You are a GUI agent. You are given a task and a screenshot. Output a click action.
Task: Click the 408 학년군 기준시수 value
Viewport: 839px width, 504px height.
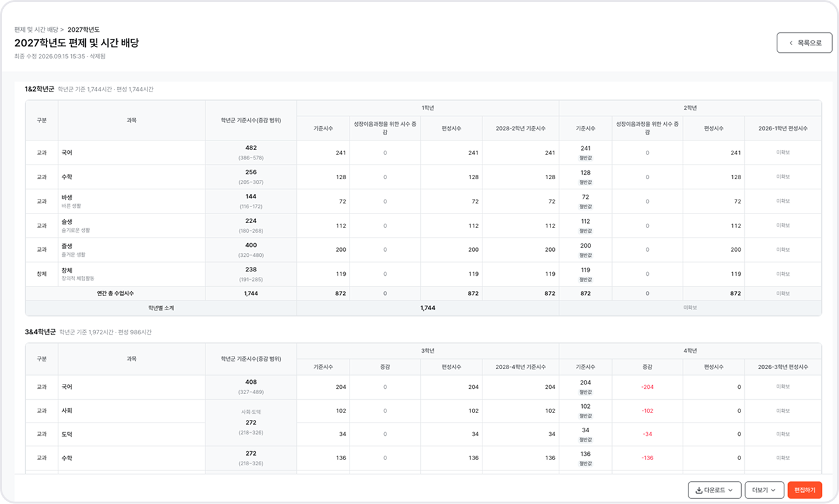click(251, 382)
